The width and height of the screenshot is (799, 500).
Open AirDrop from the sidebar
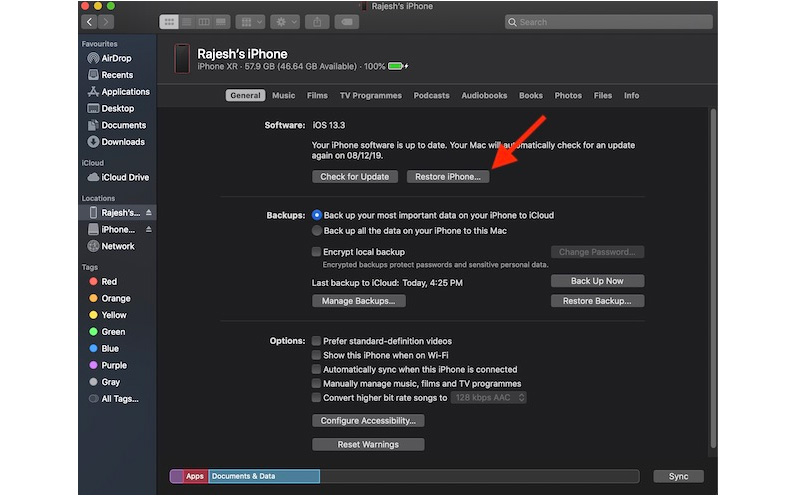pyautogui.click(x=116, y=59)
